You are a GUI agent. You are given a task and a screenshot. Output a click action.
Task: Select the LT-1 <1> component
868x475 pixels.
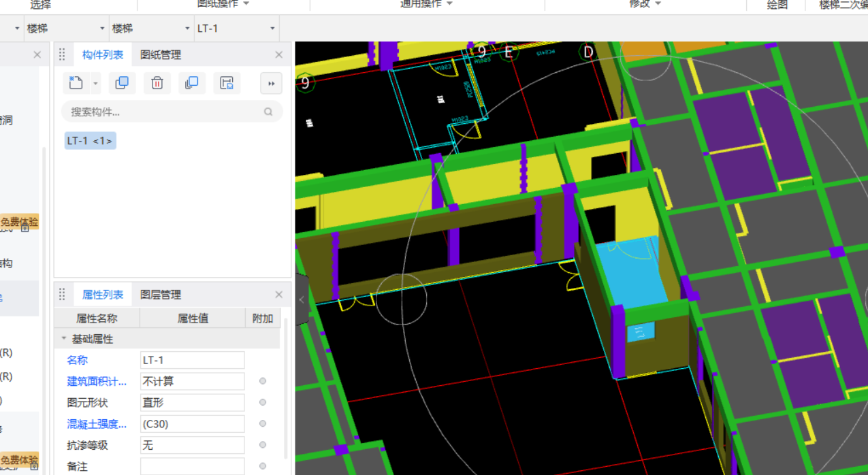pyautogui.click(x=91, y=141)
